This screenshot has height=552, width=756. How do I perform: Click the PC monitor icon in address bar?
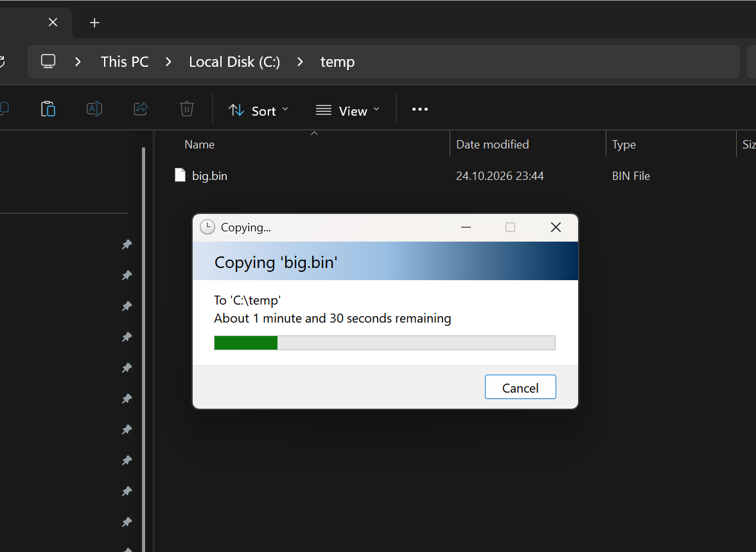point(48,62)
